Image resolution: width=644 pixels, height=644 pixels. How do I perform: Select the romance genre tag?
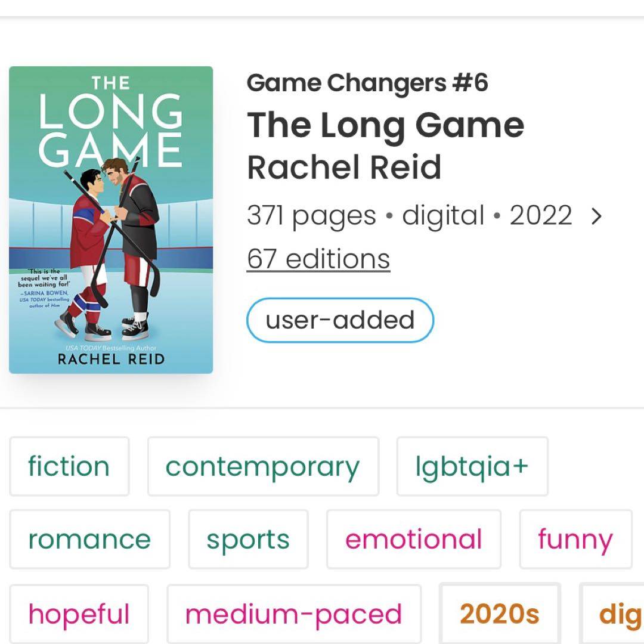89,539
